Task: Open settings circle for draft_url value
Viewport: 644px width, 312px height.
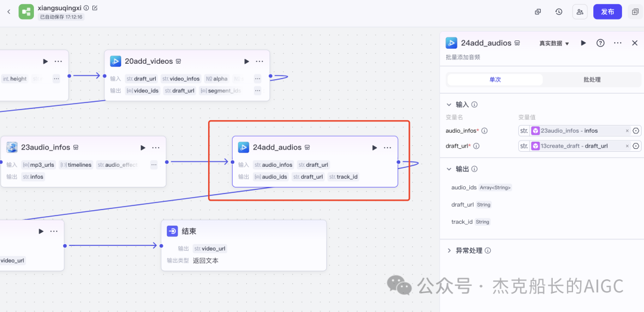Action: click(636, 146)
